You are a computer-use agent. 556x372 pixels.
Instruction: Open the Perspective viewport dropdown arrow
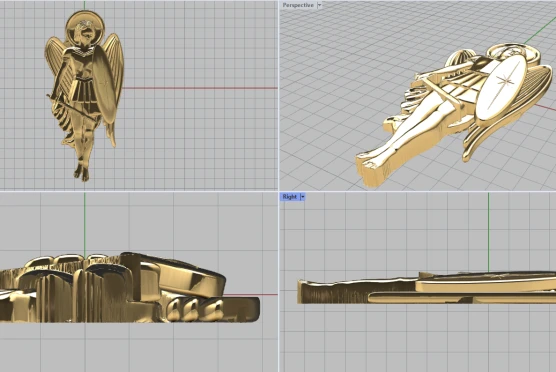[319, 5]
